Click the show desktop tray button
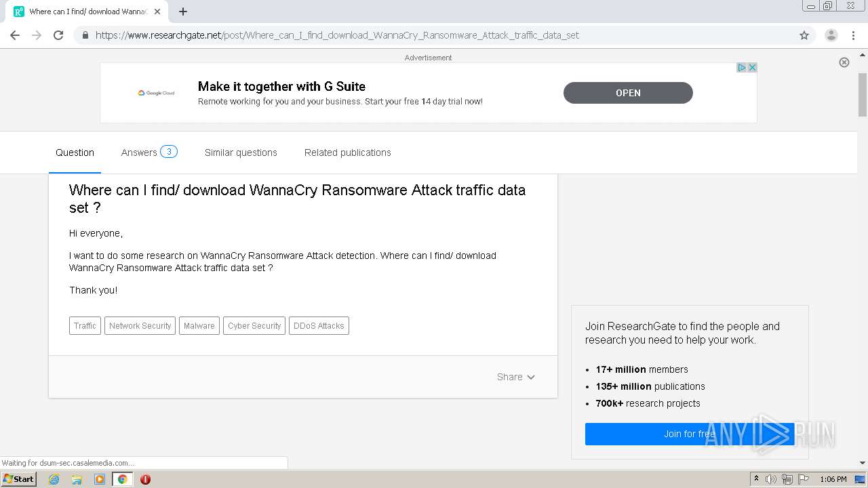 pyautogui.click(x=860, y=479)
